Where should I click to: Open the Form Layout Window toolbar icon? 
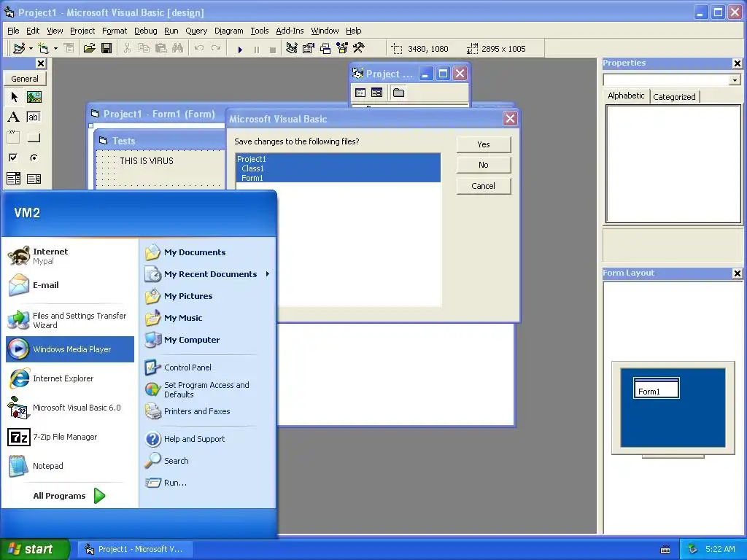click(x=325, y=49)
